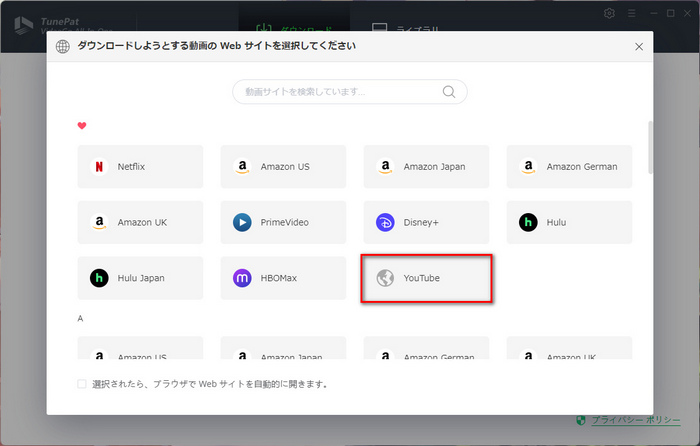Choose Amazon Japan in favorites
This screenshot has height=446, width=700.
pos(426,167)
